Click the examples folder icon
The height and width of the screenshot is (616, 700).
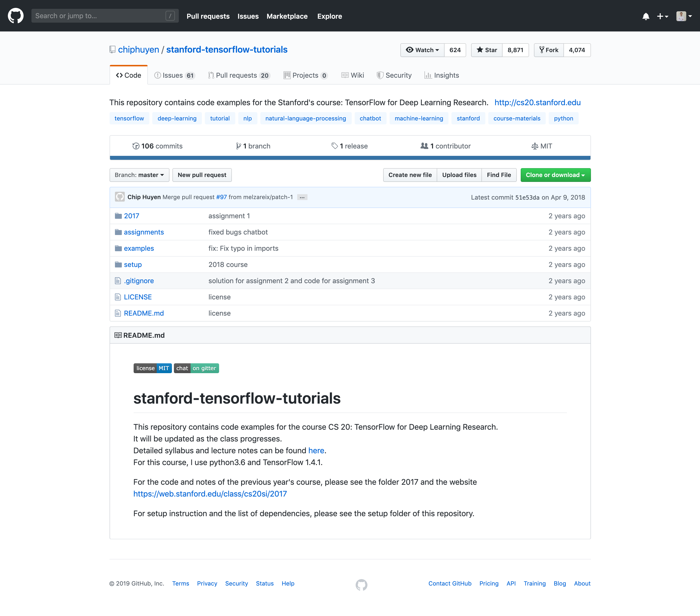click(118, 248)
